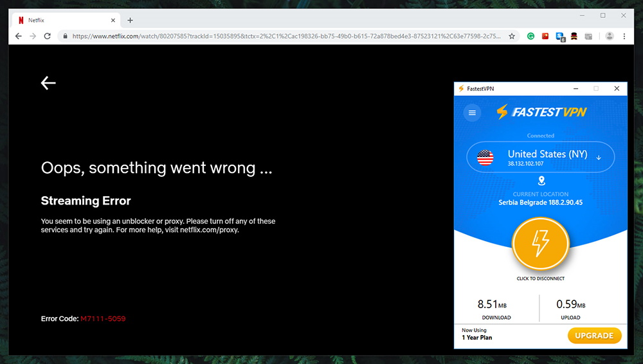Click the '1 Year Plan' text
This screenshot has width=643, height=364.
point(476,338)
